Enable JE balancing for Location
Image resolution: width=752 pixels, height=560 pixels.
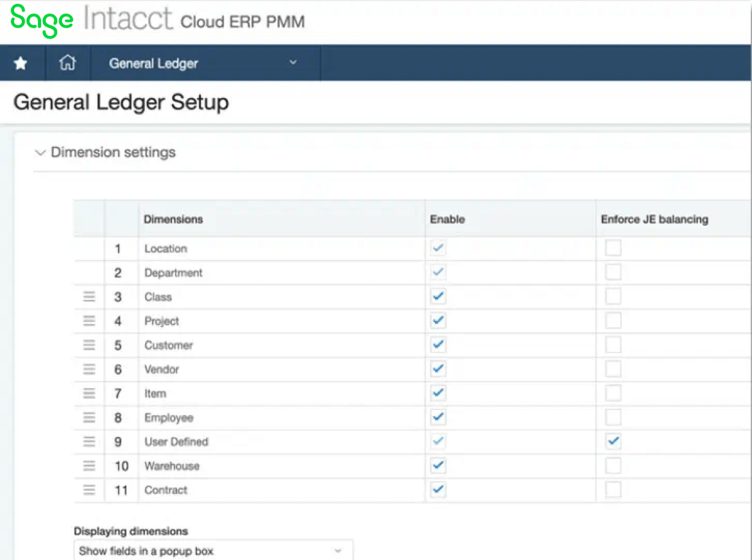pyautogui.click(x=613, y=248)
